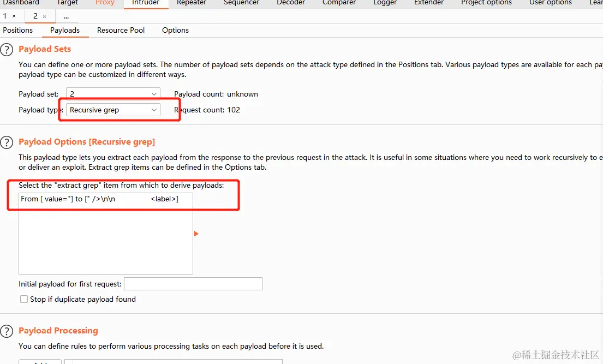Click the Payload Processing heading
603x364 pixels.
[x=58, y=331]
